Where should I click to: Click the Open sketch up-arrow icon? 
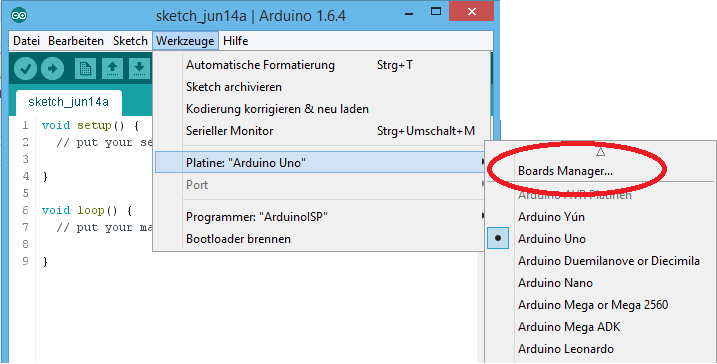(112, 69)
